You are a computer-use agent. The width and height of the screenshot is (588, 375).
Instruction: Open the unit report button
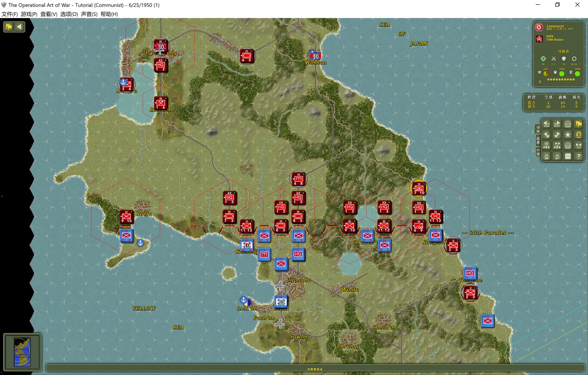[568, 124]
